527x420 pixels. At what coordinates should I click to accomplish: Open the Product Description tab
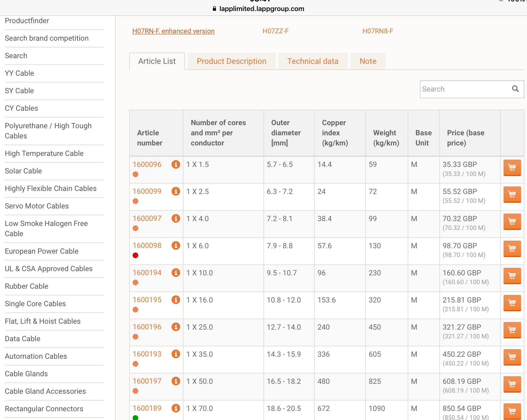click(x=231, y=61)
